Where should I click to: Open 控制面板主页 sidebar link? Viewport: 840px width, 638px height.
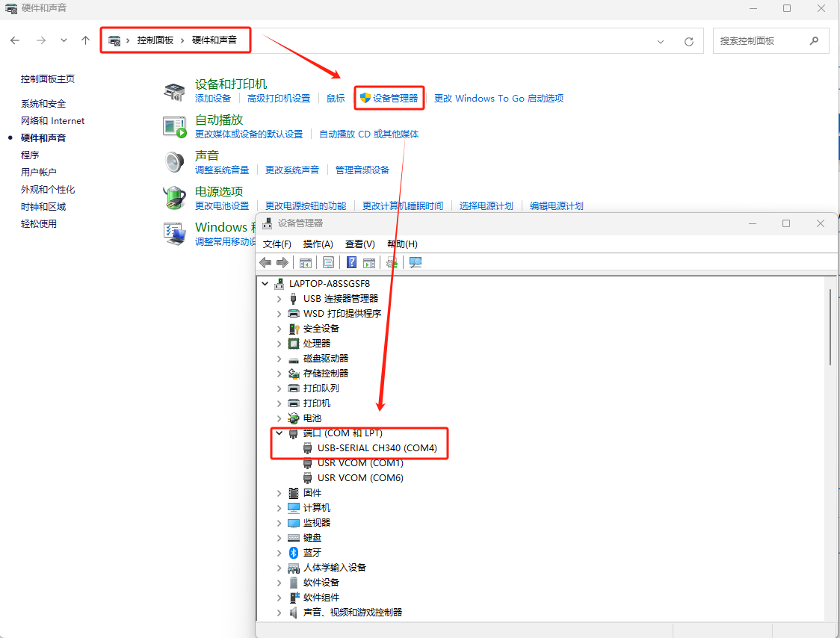point(48,79)
